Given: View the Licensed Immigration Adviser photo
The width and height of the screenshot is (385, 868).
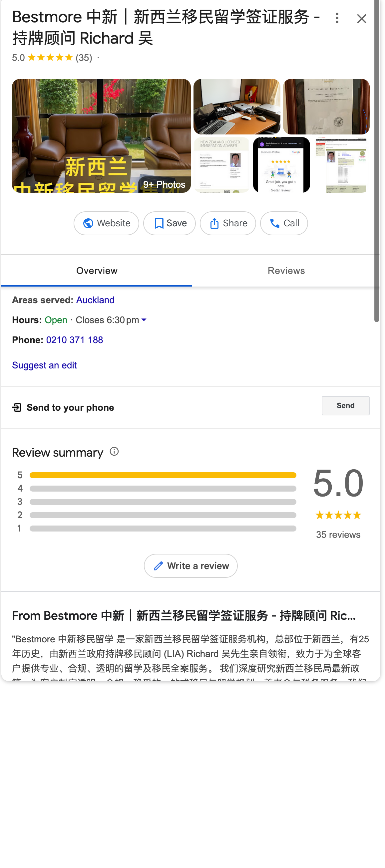Looking at the screenshot, I should pyautogui.click(x=221, y=165).
